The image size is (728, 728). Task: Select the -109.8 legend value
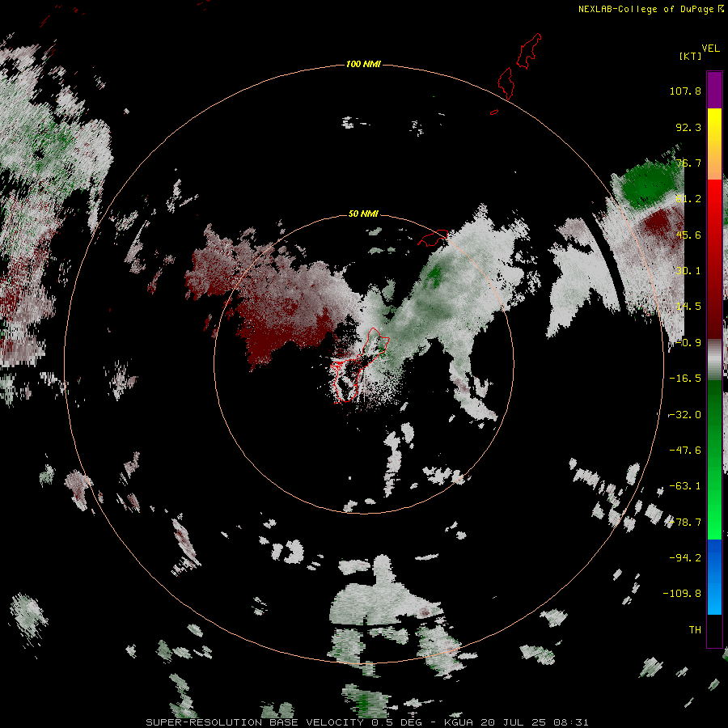click(x=682, y=594)
